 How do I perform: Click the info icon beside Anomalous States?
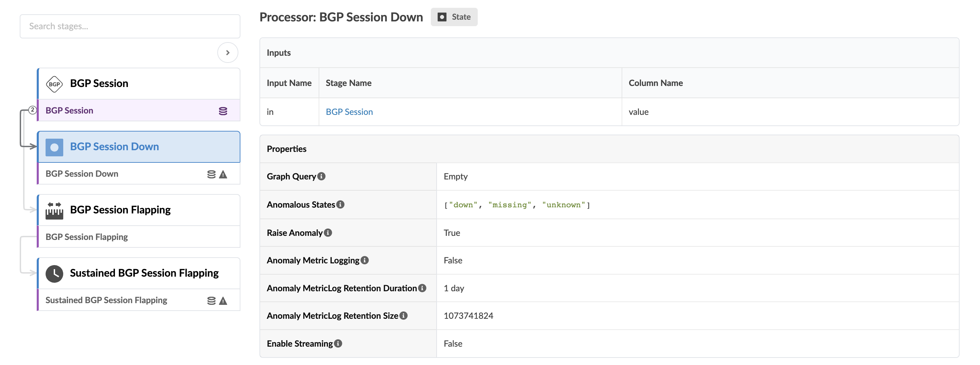tap(340, 205)
